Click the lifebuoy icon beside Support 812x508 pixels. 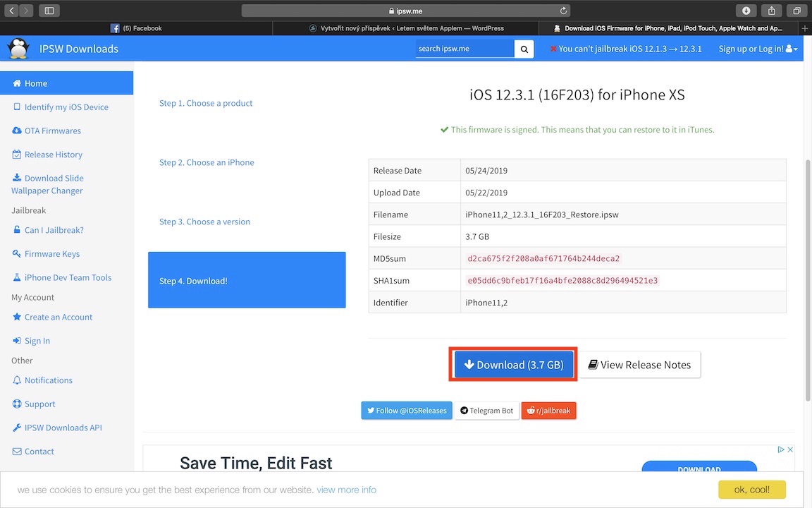coord(17,404)
